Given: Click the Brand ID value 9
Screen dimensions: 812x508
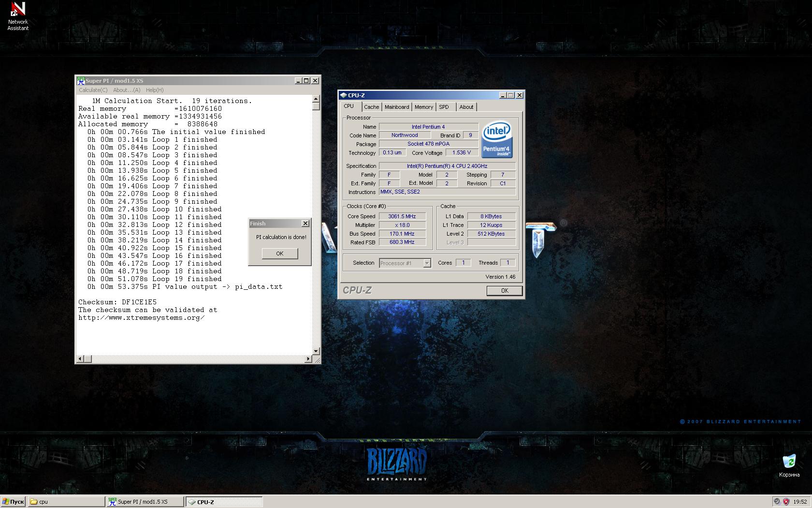Looking at the screenshot, I should click(x=470, y=135).
